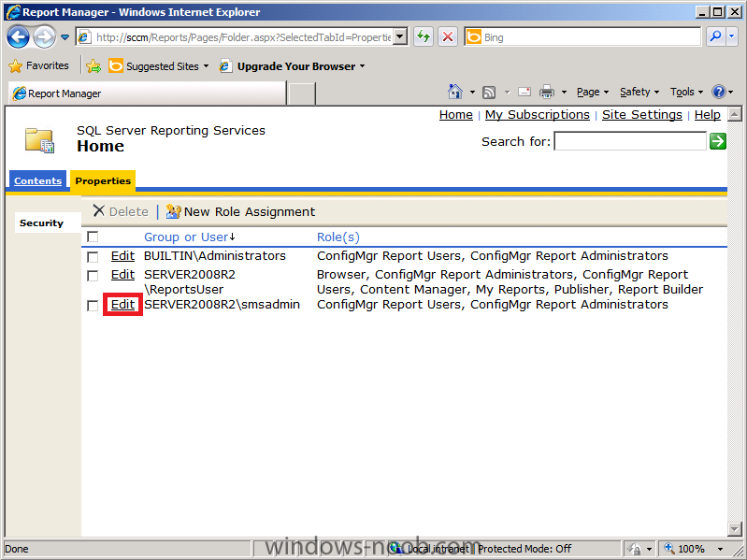Viewport: 747px width, 560px height.
Task: Click the BUILTIN\Administrators user name text
Action: tap(215, 256)
